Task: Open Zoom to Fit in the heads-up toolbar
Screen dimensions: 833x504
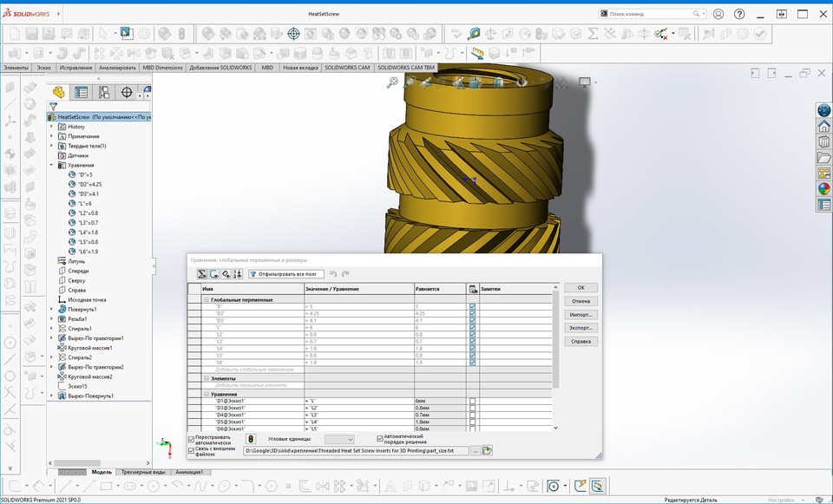Action: coord(391,81)
